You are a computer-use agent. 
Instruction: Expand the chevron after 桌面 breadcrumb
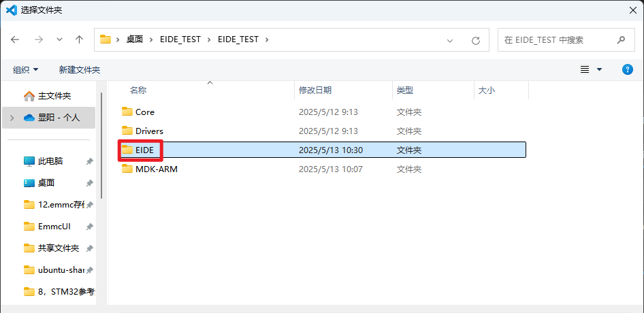click(x=151, y=39)
